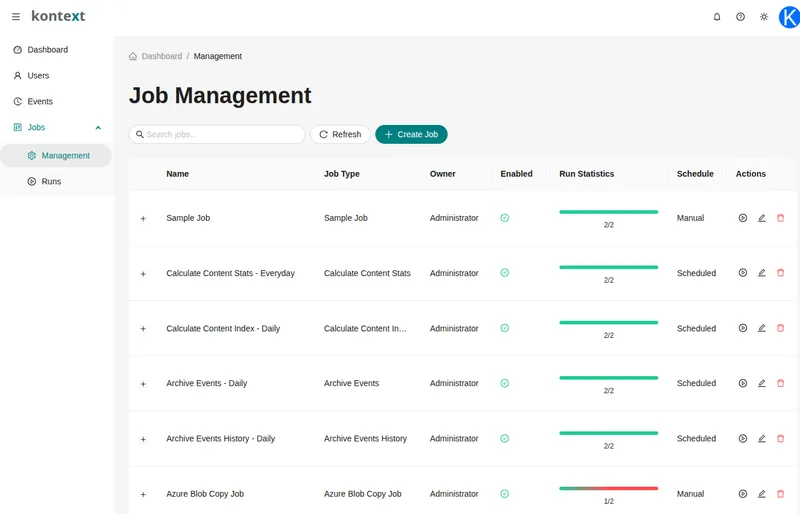The width and height of the screenshot is (800, 514).
Task: Toggle enabled check for Calculate Content Stats - Everyday
Action: pos(505,273)
